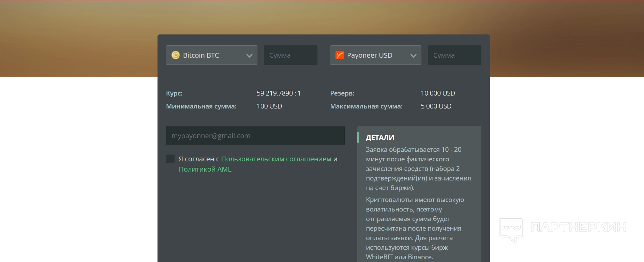Click the maximum amount 5 000 USD
The width and height of the screenshot is (644, 262).
click(x=436, y=106)
